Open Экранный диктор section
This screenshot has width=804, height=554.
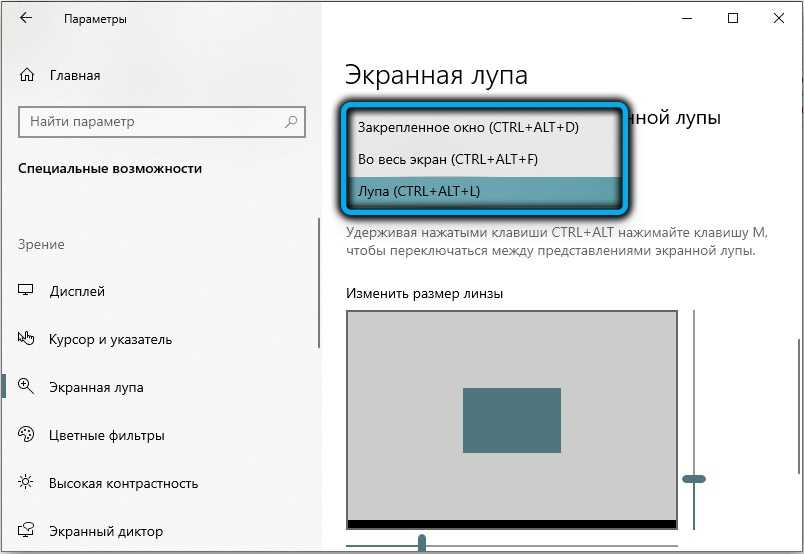(106, 531)
